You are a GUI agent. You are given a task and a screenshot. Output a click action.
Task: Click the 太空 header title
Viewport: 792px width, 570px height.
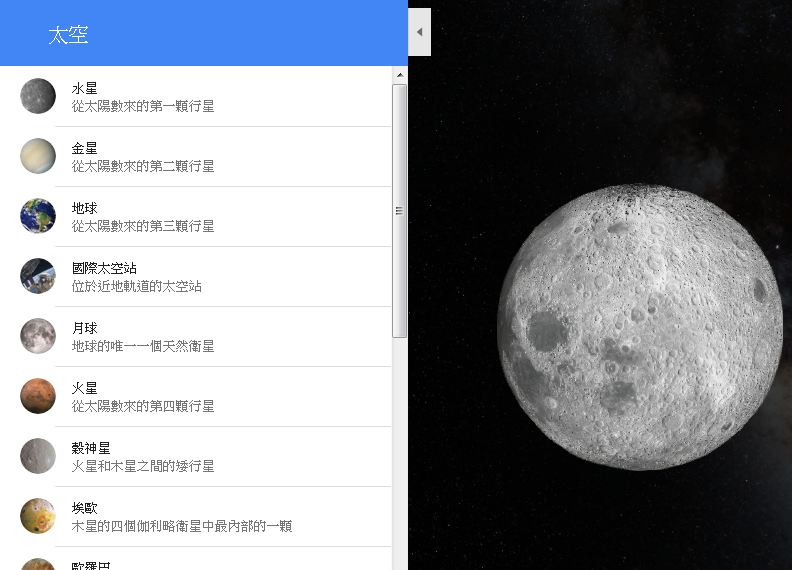(x=68, y=35)
